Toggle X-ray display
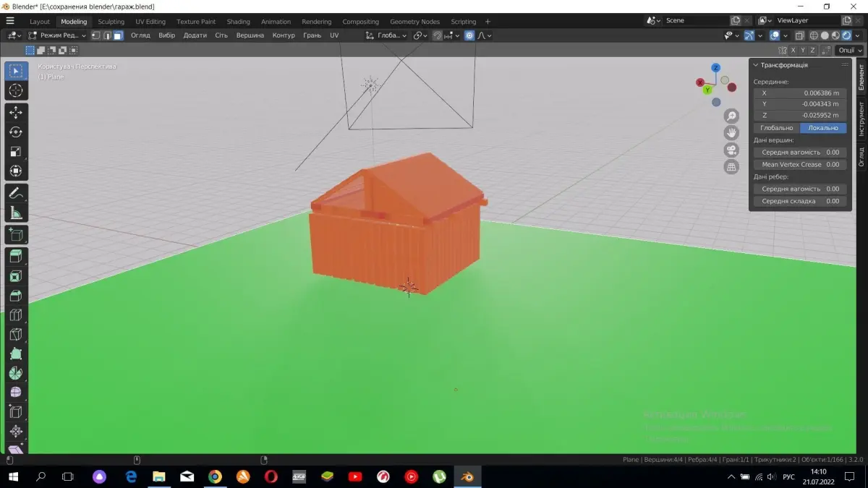868x488 pixels. click(x=799, y=35)
